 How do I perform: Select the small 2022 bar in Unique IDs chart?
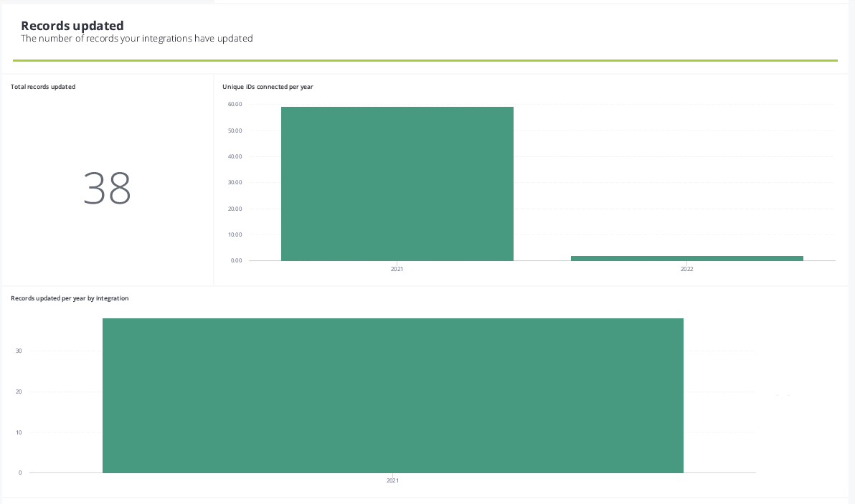(x=686, y=258)
